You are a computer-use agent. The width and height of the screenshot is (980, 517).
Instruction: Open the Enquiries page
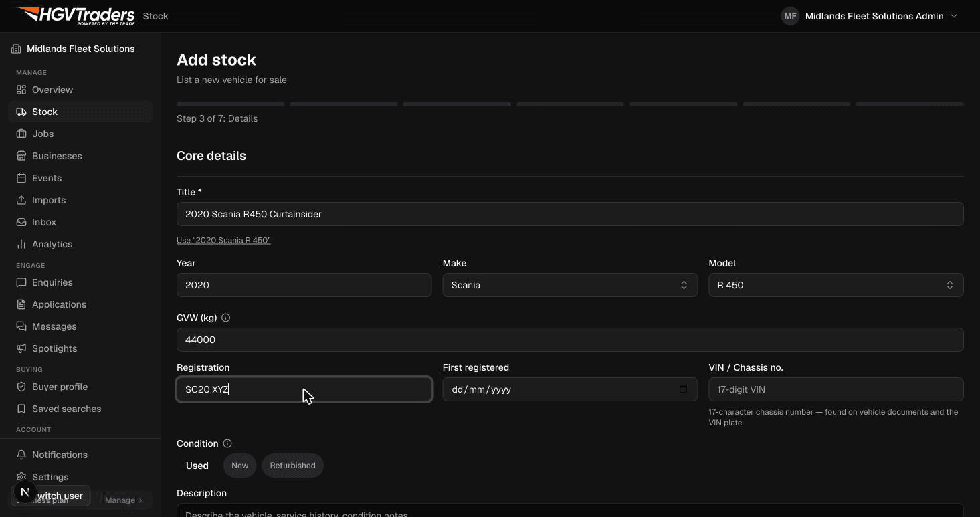(x=80, y=282)
